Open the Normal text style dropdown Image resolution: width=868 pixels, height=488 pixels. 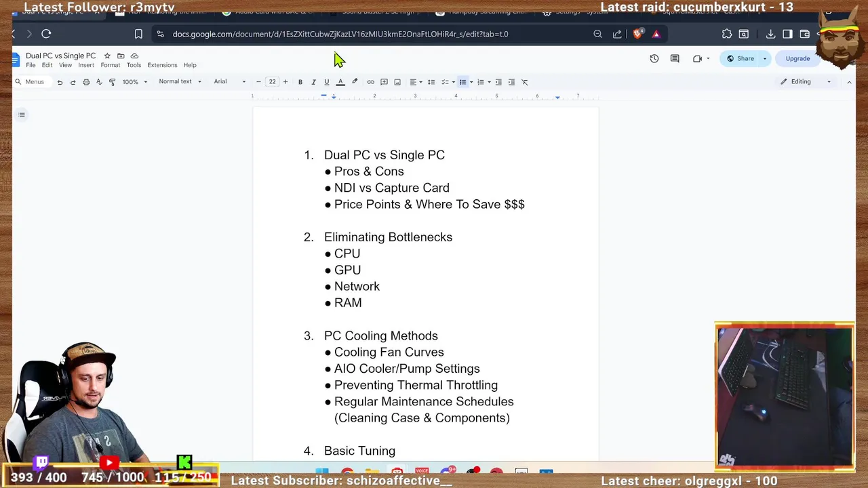tap(180, 82)
